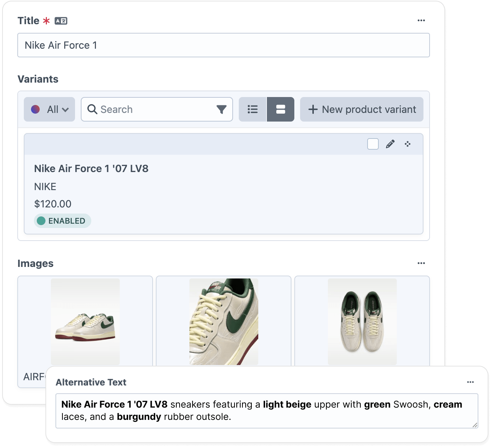Viewport: 492px width, 448px height.
Task: Click the plus icon in New product variant
Action: coord(313,109)
